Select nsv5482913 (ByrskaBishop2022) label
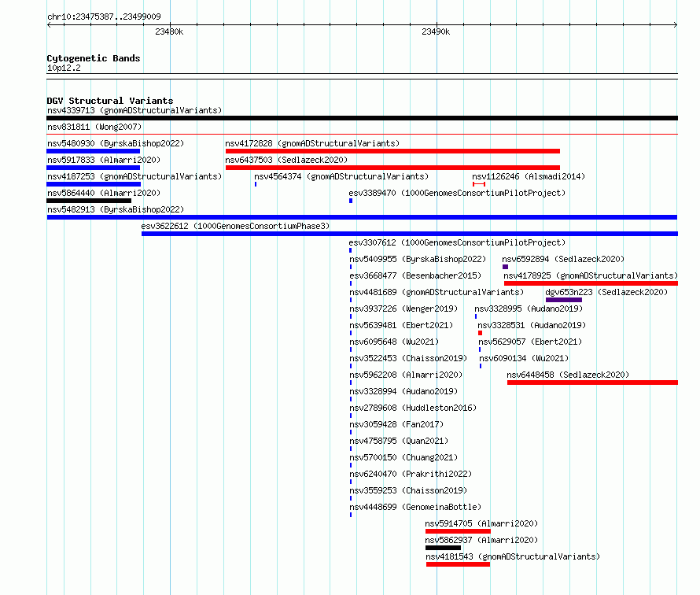 coord(116,209)
